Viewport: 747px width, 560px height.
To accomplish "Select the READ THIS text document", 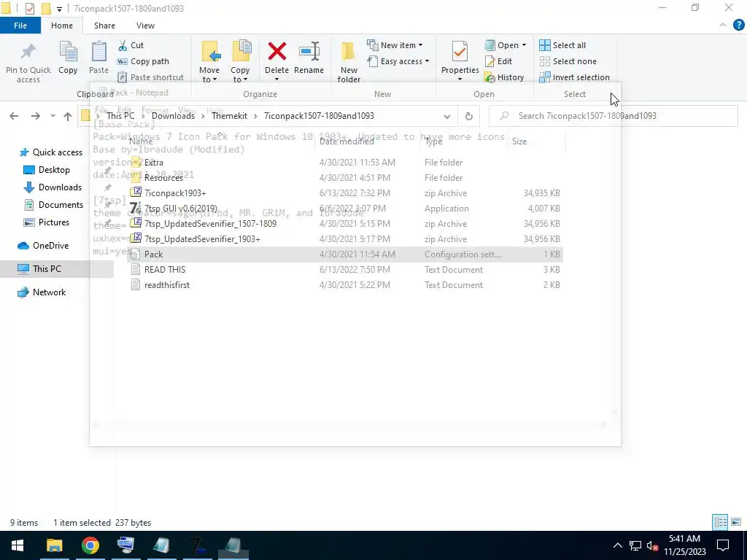I will pyautogui.click(x=345, y=270).
